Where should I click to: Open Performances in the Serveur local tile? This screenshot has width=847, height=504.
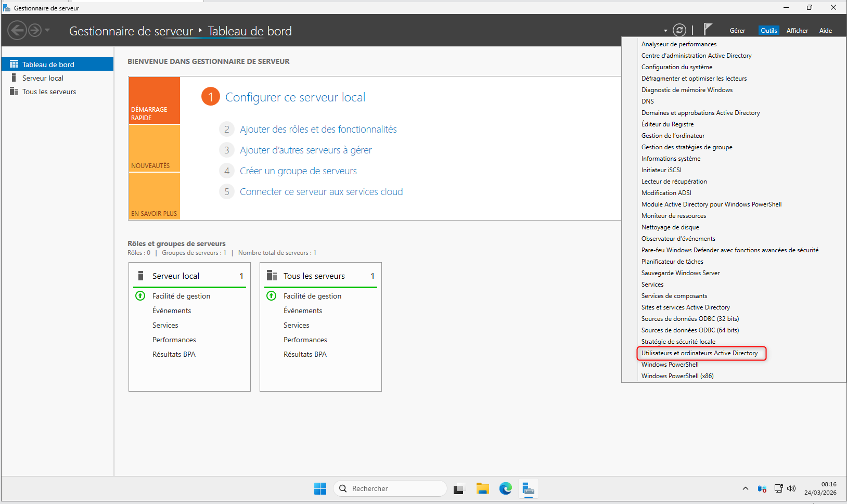(174, 340)
